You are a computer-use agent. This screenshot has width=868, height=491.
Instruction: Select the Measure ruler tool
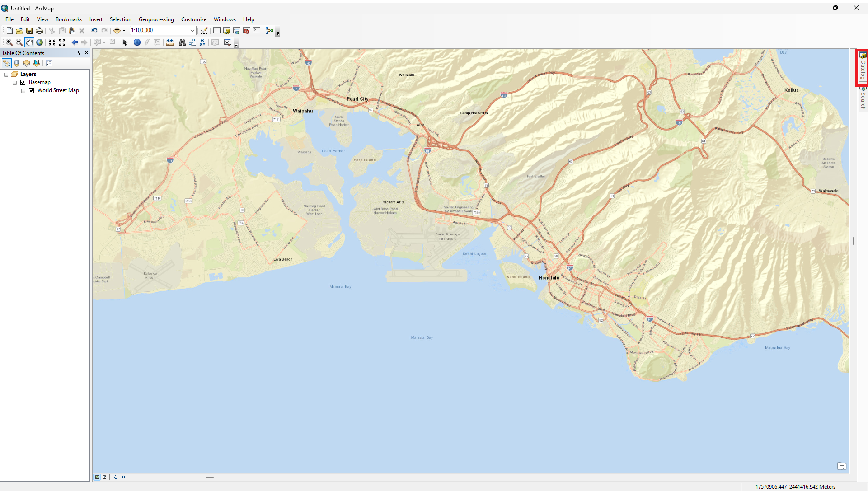[x=170, y=42]
